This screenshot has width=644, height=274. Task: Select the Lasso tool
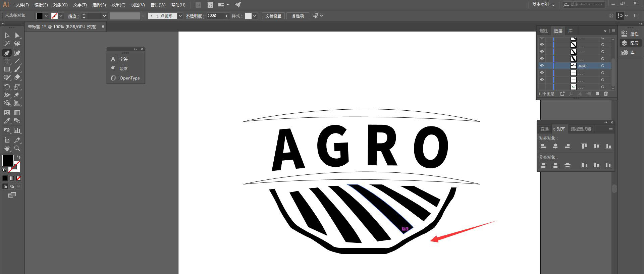17,44
